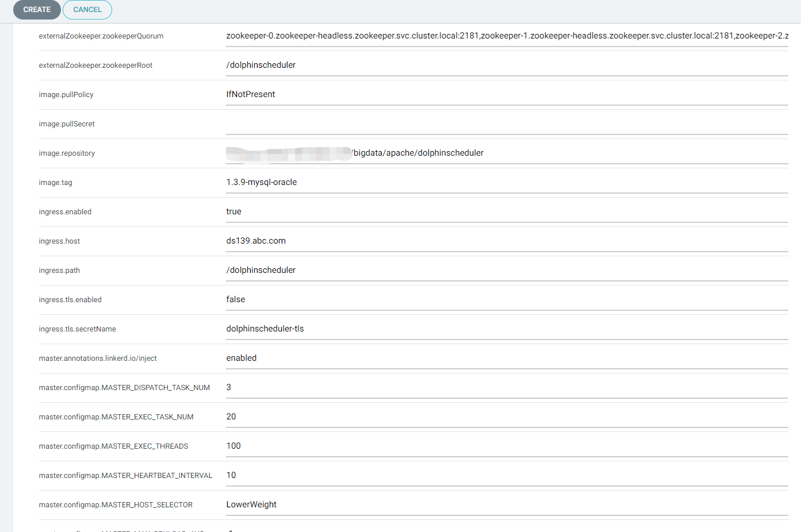This screenshot has height=532, width=801.
Task: Edit the MASTER_EXEC_THREADS value 100
Action: (506, 446)
